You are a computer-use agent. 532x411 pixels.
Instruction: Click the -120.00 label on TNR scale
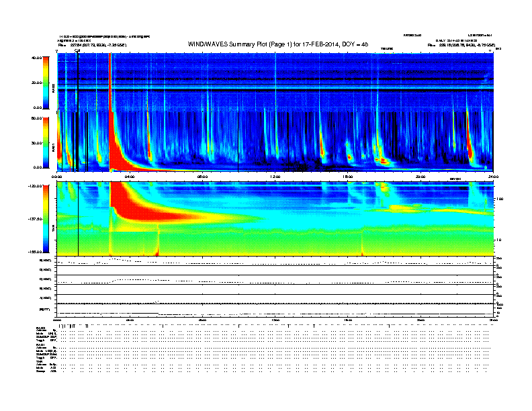(35, 186)
